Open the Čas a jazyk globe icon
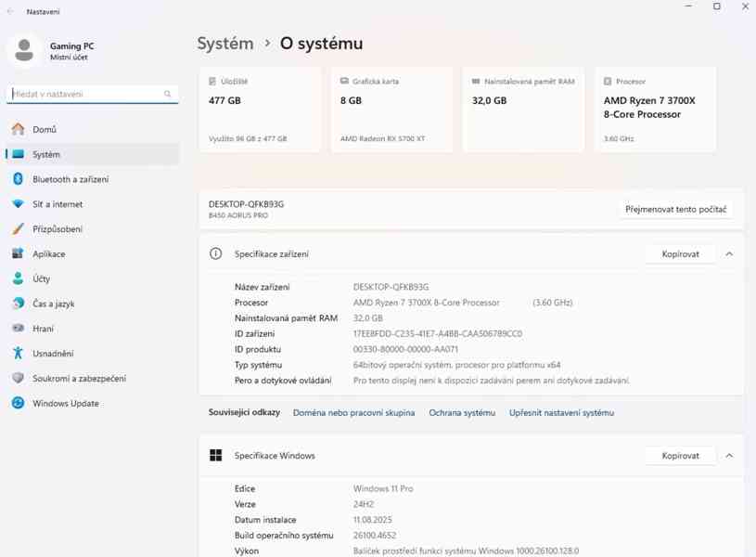 point(18,304)
